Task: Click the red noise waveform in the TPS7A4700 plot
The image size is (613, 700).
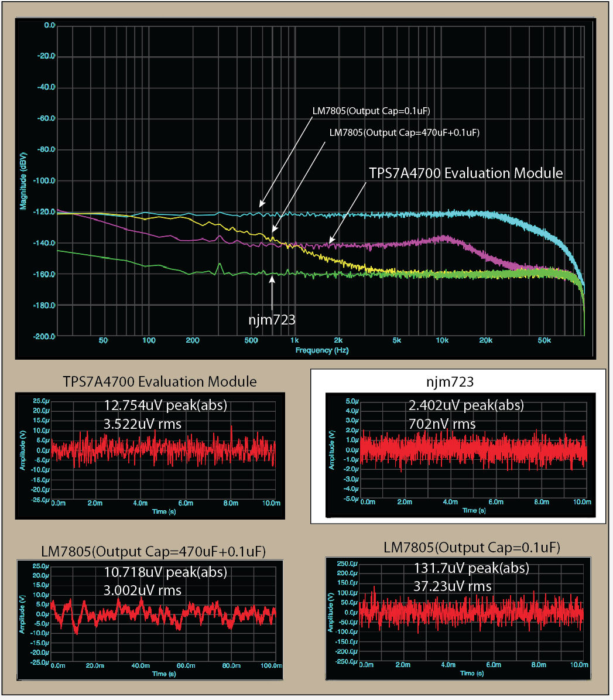Action: (x=163, y=448)
